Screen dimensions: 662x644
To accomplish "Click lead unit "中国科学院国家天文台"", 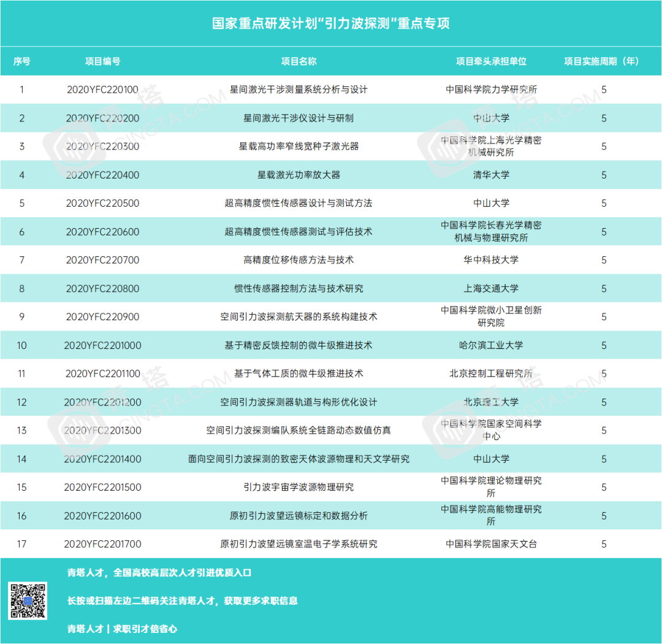I will [491, 544].
